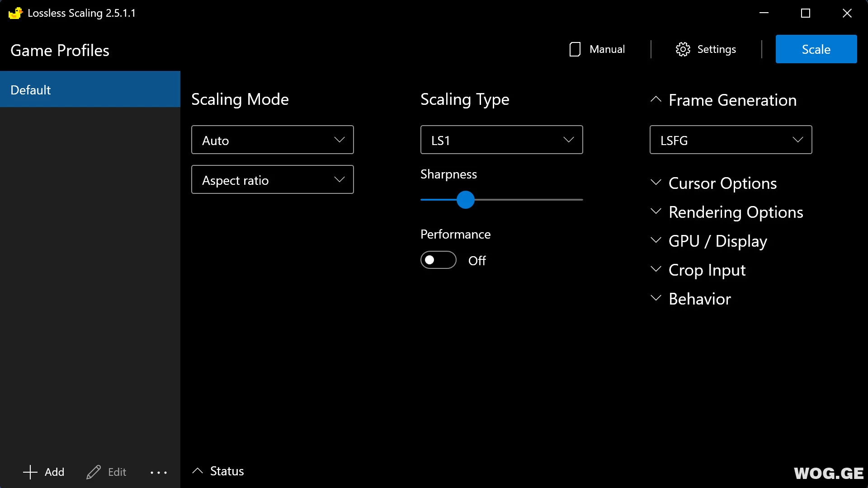Click the blue Scale button
The height and width of the screenshot is (488, 868).
(x=816, y=49)
